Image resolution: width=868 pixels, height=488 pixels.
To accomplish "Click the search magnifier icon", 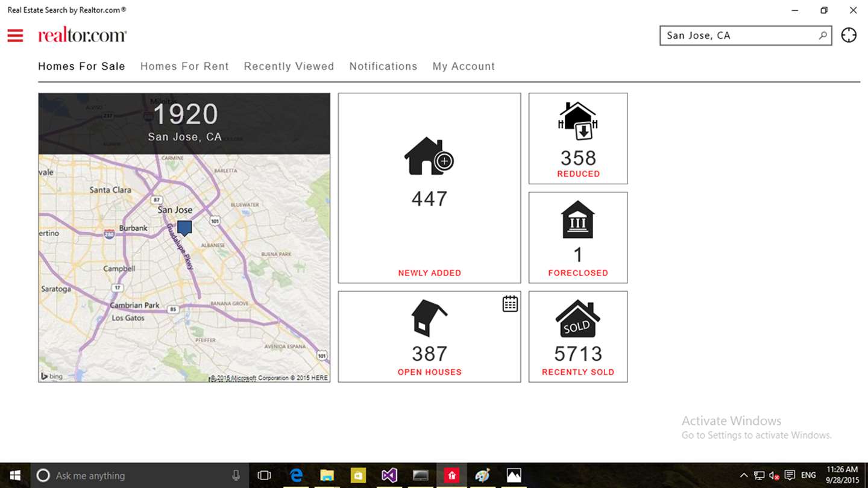I will pos(823,36).
